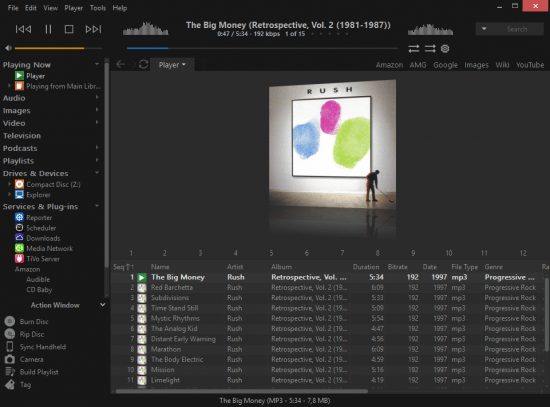Skip to the next track
The image size is (550, 407).
click(93, 29)
